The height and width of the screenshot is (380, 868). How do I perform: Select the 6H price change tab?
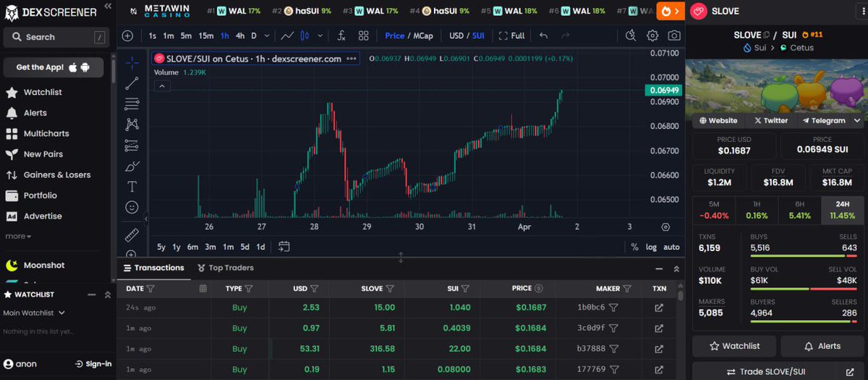click(x=799, y=210)
